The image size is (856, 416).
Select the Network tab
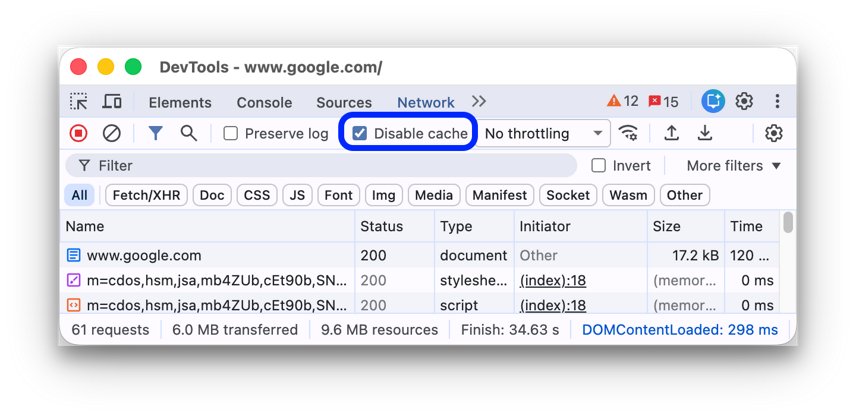[x=426, y=103]
